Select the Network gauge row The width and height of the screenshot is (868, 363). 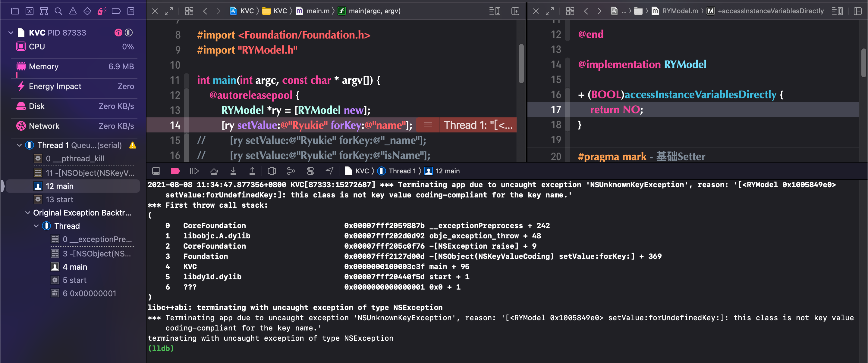tap(75, 126)
